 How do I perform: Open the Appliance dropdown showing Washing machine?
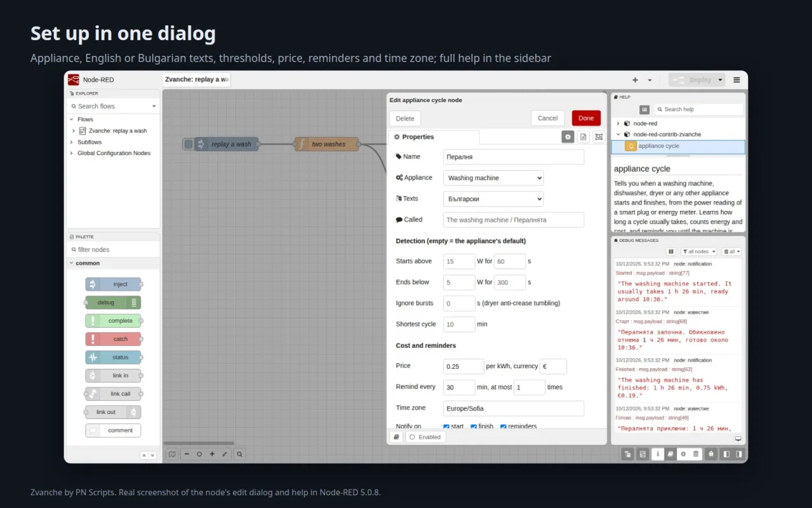click(494, 178)
